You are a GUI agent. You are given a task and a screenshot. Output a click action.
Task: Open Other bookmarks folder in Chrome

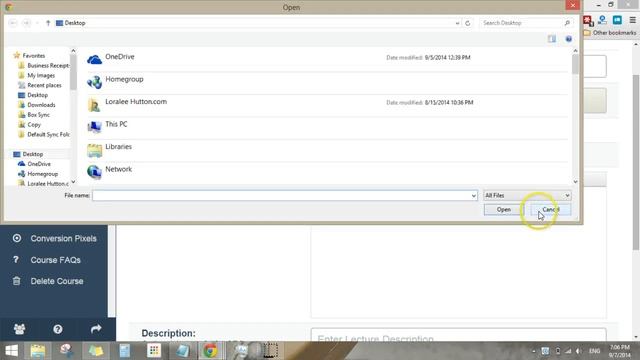tap(610, 33)
